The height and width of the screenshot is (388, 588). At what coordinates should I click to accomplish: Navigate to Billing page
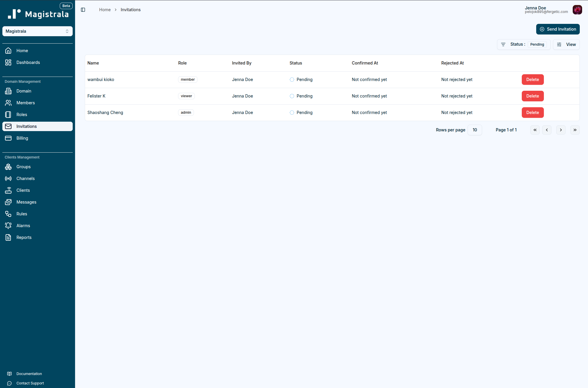pyautogui.click(x=22, y=138)
